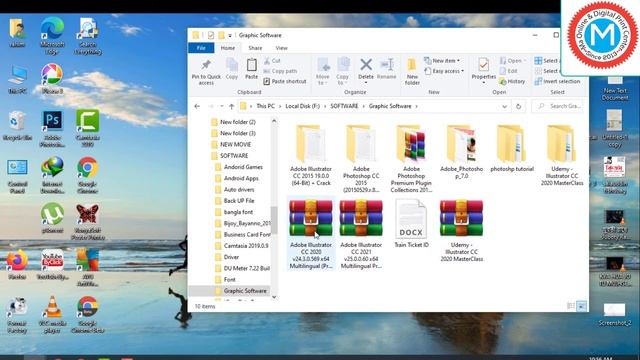Select Adobe Illustrator CC 2020 RAR archive
The height and width of the screenshot is (360, 640).
tap(311, 234)
